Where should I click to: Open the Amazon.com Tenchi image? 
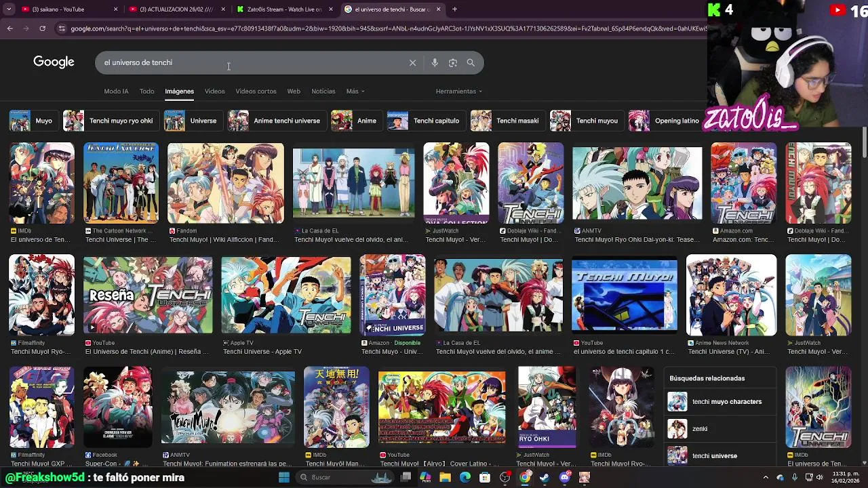click(x=744, y=183)
